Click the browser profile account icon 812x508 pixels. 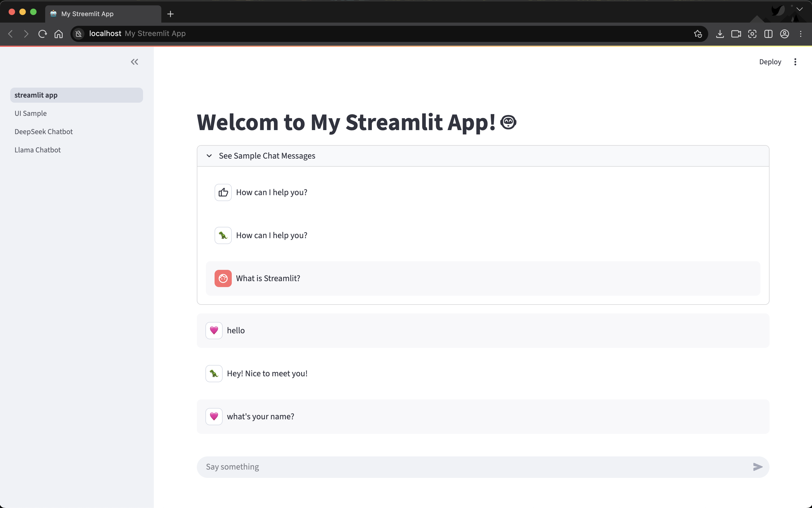click(785, 34)
